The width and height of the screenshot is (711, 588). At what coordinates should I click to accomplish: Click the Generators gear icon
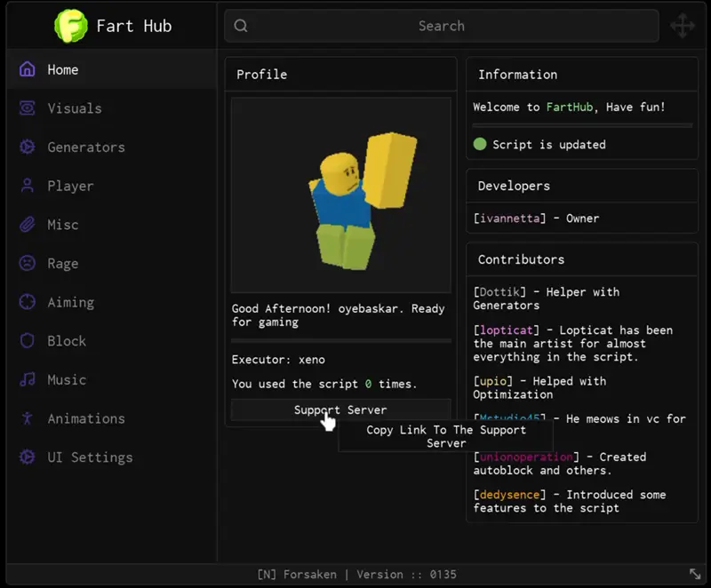(28, 147)
